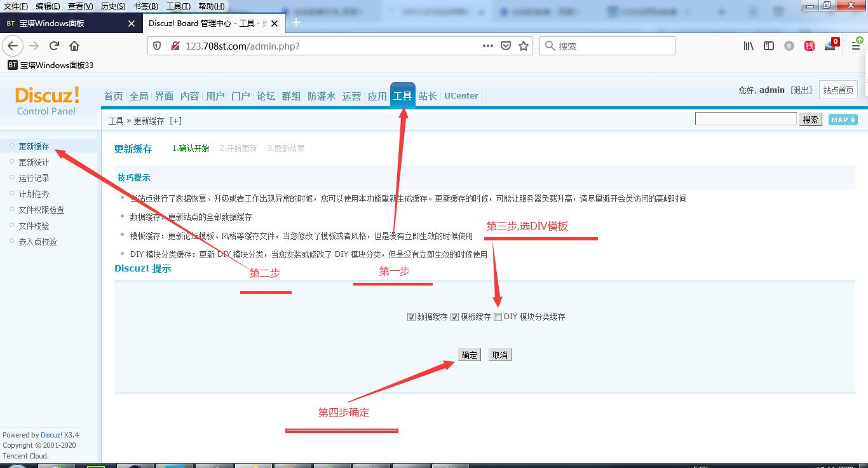The width and height of the screenshot is (868, 468).
Task: Open the 书签(B) menu
Action: click(x=146, y=6)
